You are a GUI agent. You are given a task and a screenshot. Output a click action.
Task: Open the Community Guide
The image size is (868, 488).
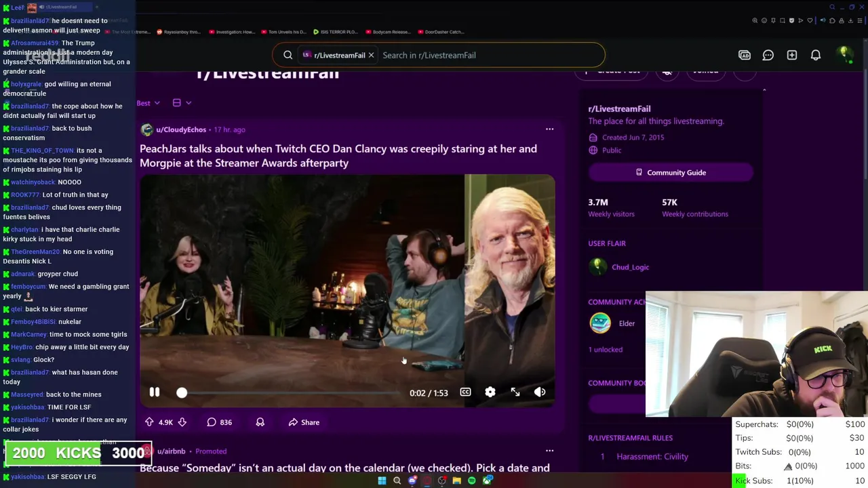[x=671, y=172]
